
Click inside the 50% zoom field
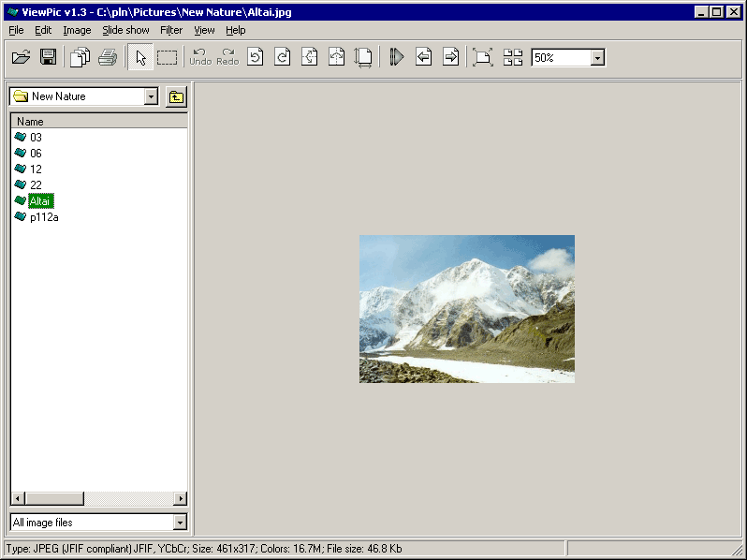[562, 58]
